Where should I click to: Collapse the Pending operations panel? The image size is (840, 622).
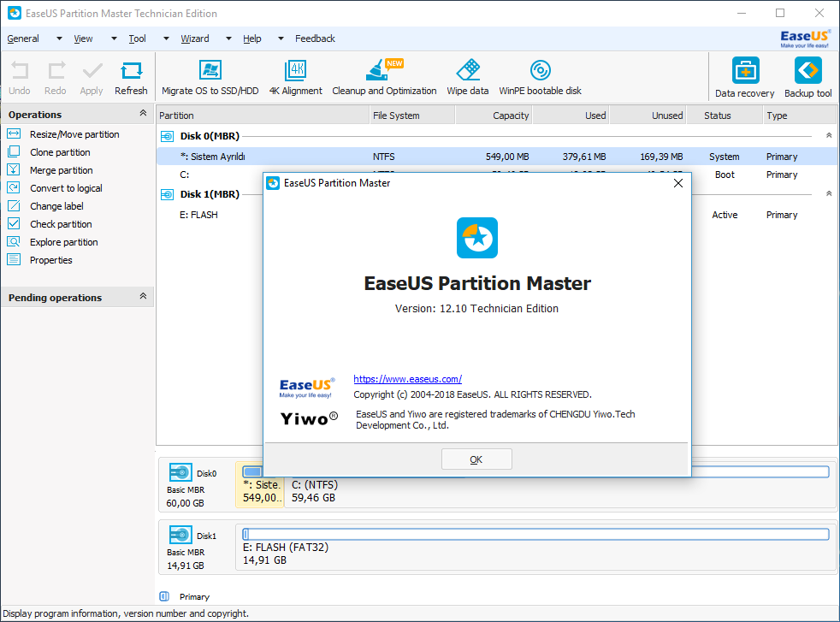[x=143, y=296]
